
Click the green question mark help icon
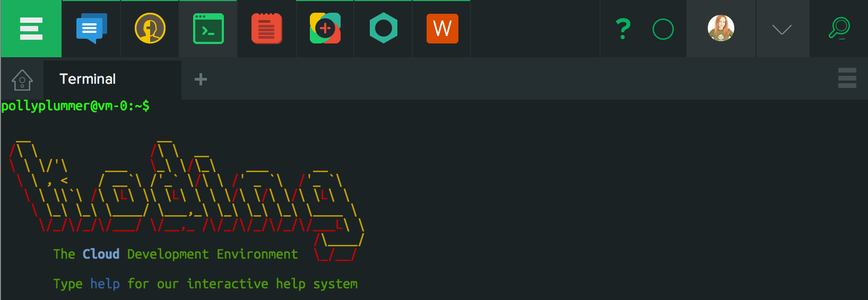[x=623, y=29]
